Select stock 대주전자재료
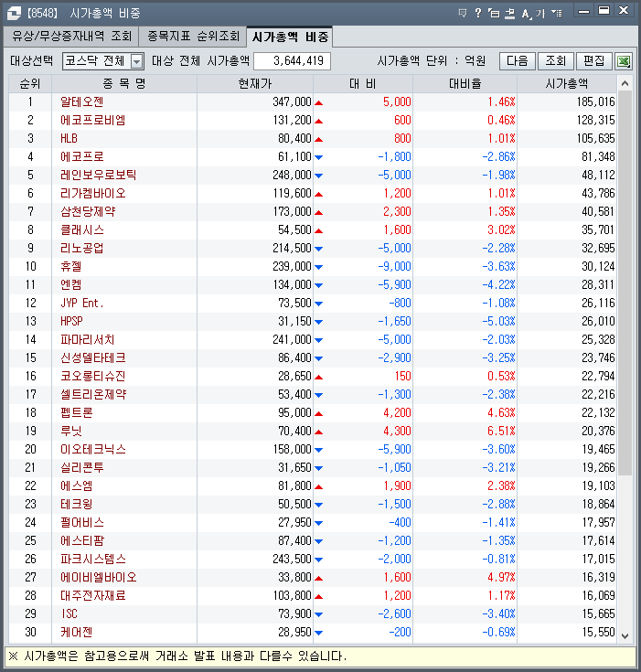Image resolution: width=641 pixels, height=672 pixels. click(93, 596)
